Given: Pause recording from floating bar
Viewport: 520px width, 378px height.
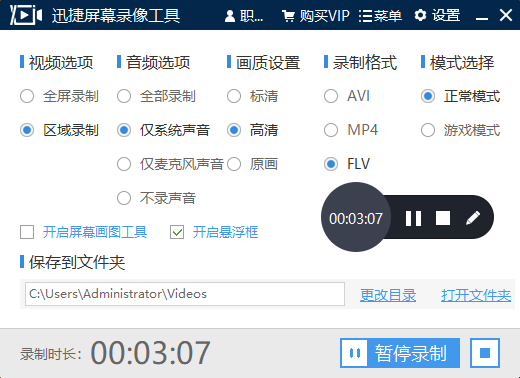Looking at the screenshot, I should click(x=413, y=218).
